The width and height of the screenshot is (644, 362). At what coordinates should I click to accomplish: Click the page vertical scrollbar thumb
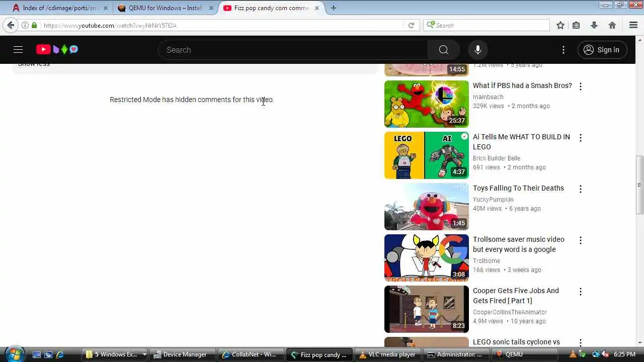point(639,185)
